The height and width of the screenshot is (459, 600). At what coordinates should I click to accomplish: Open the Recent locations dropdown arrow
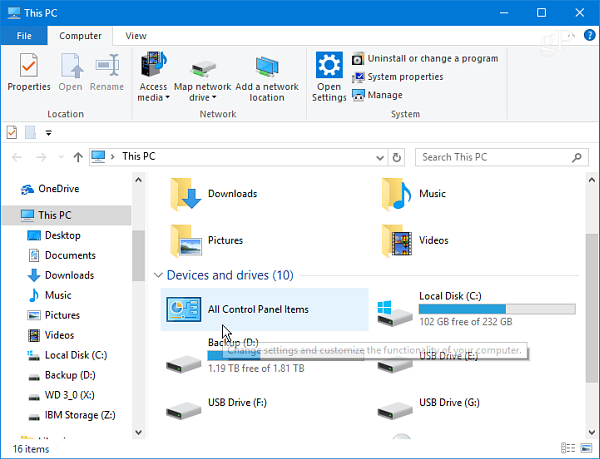tap(61, 157)
